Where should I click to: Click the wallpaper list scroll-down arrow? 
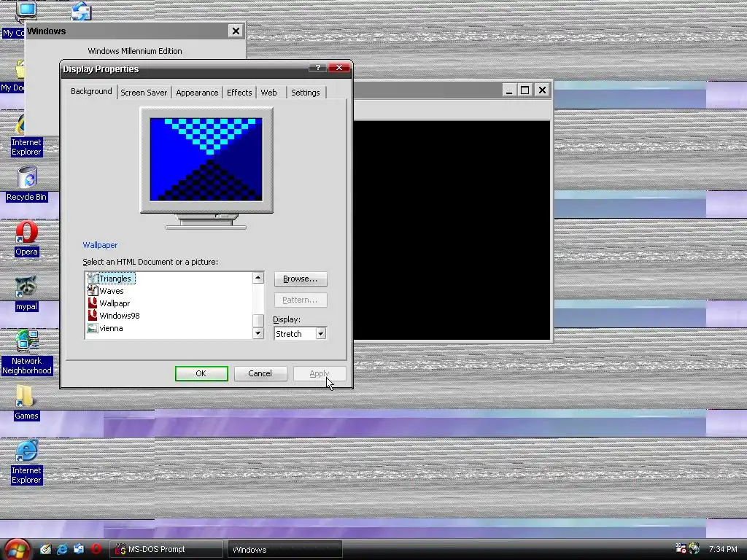click(x=258, y=333)
